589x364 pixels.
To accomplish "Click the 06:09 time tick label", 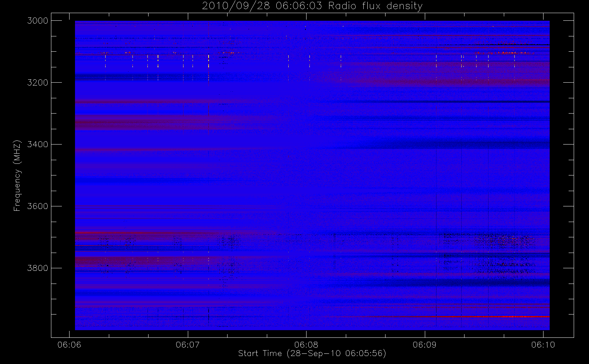I will point(424,345).
